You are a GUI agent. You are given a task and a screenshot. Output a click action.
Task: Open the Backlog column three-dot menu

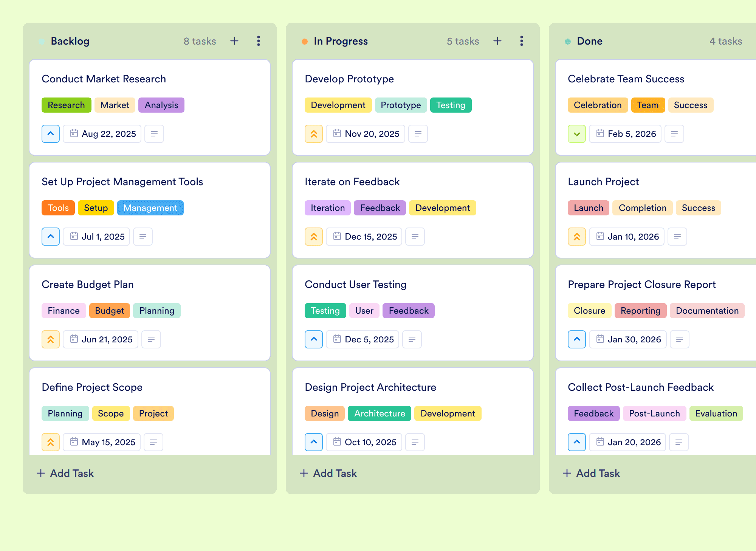coord(259,41)
